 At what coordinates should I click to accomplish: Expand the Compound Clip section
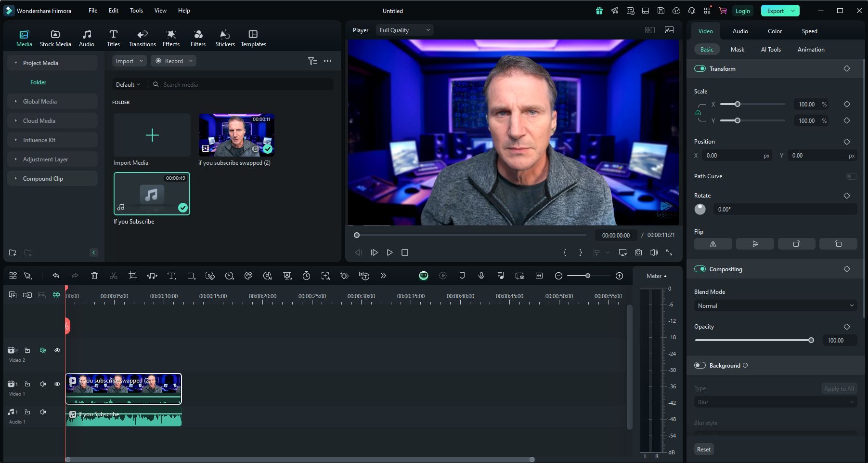click(52, 178)
